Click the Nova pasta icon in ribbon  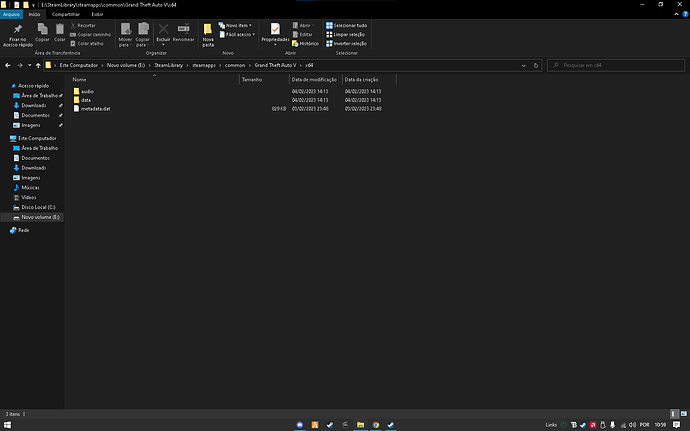click(208, 34)
